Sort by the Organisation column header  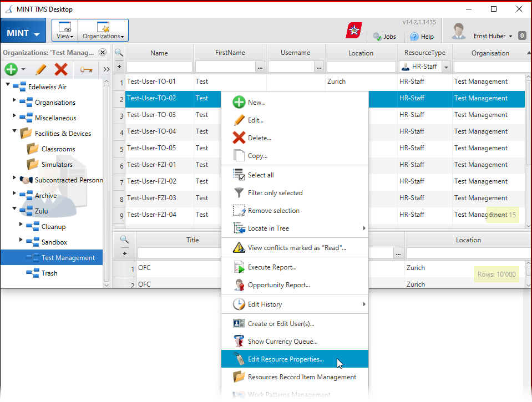pos(490,53)
